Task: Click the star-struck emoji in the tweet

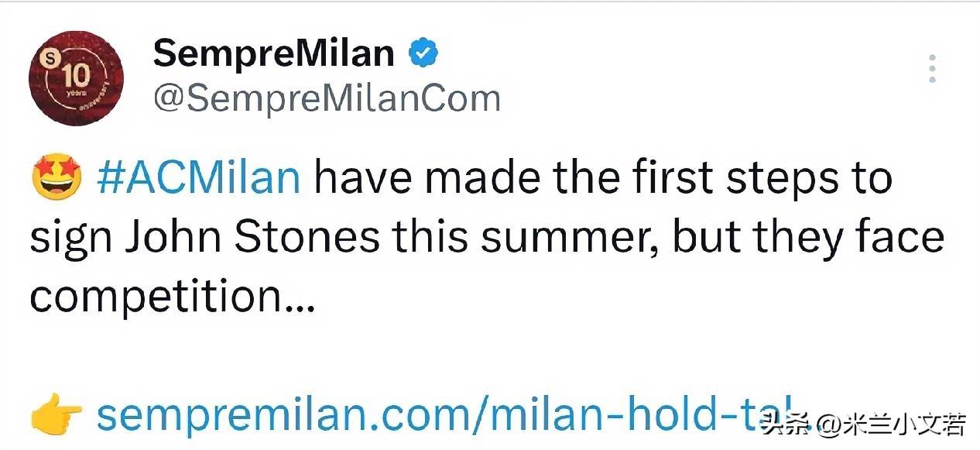Action: (57, 178)
